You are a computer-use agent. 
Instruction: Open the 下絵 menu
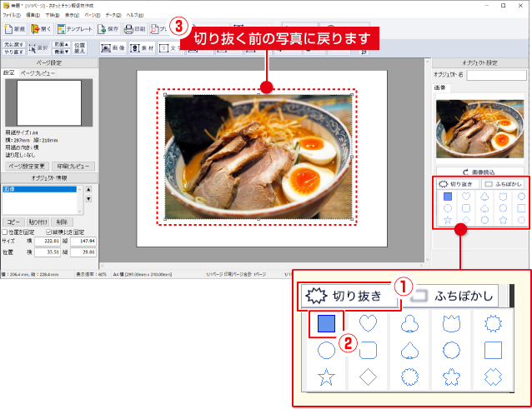click(x=53, y=15)
